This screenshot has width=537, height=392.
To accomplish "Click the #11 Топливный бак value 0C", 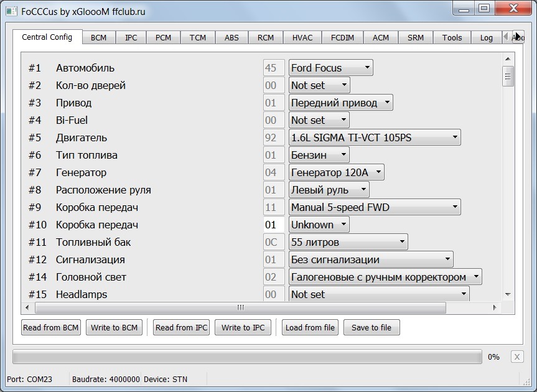I will pos(274,243).
